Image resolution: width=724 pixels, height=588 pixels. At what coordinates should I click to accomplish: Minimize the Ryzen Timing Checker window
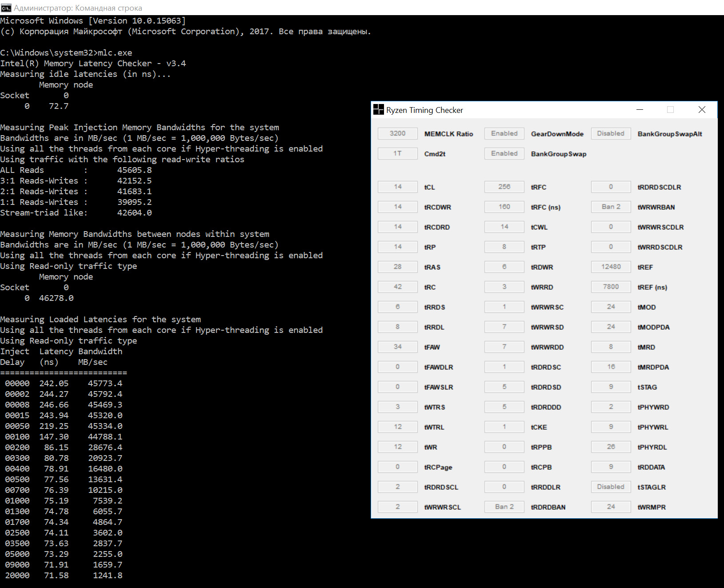pos(640,110)
